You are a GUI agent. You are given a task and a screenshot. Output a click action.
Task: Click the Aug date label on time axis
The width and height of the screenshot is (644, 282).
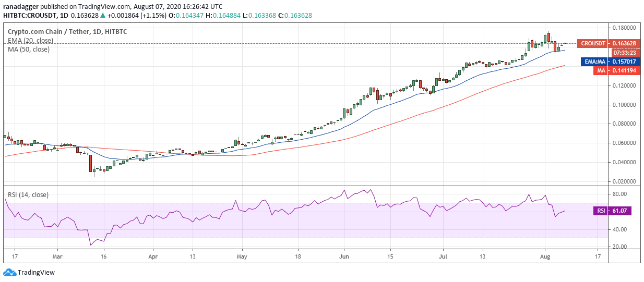[544, 257]
